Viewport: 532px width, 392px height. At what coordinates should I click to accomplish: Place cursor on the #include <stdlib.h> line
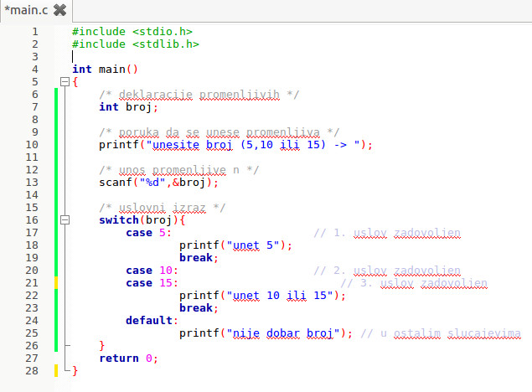pos(135,44)
